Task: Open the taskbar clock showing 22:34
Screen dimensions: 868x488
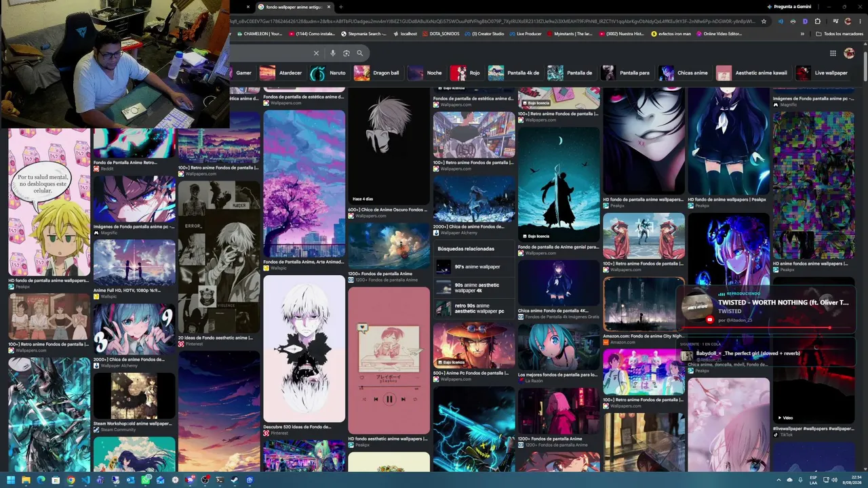Action: click(x=851, y=480)
